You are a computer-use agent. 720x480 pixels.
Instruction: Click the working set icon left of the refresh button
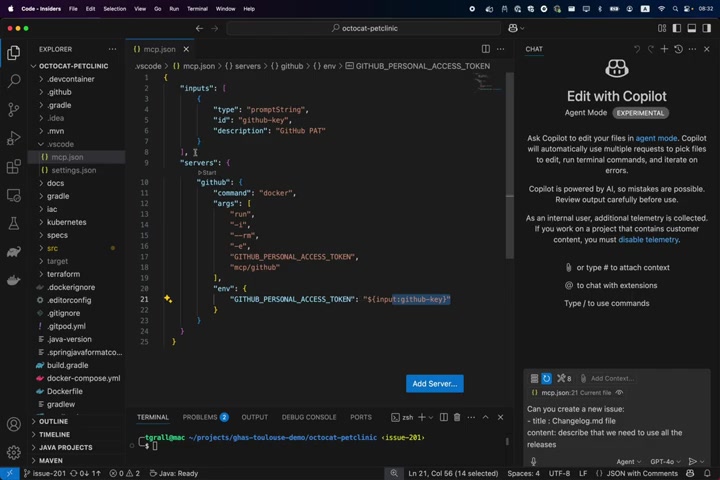pos(534,378)
